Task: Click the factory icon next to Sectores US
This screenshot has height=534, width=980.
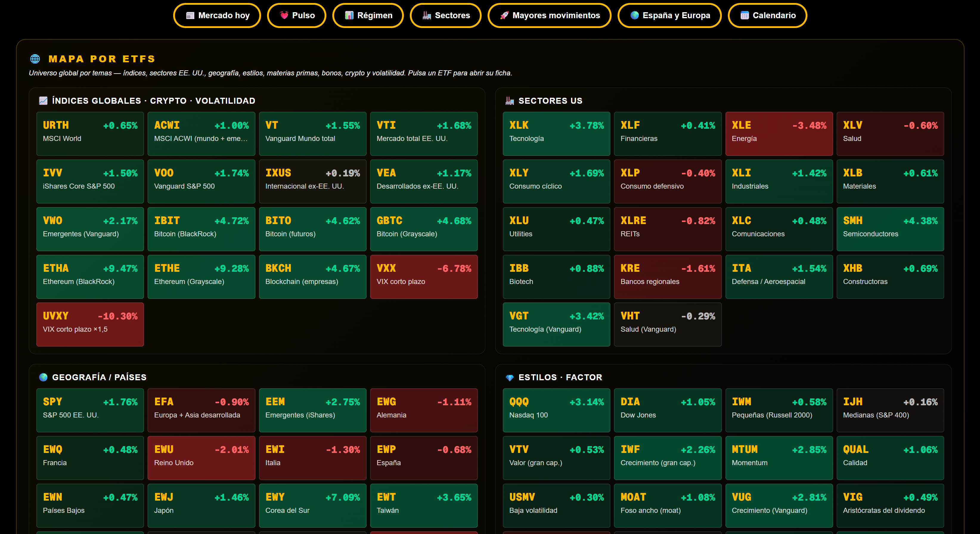Action: [x=510, y=101]
